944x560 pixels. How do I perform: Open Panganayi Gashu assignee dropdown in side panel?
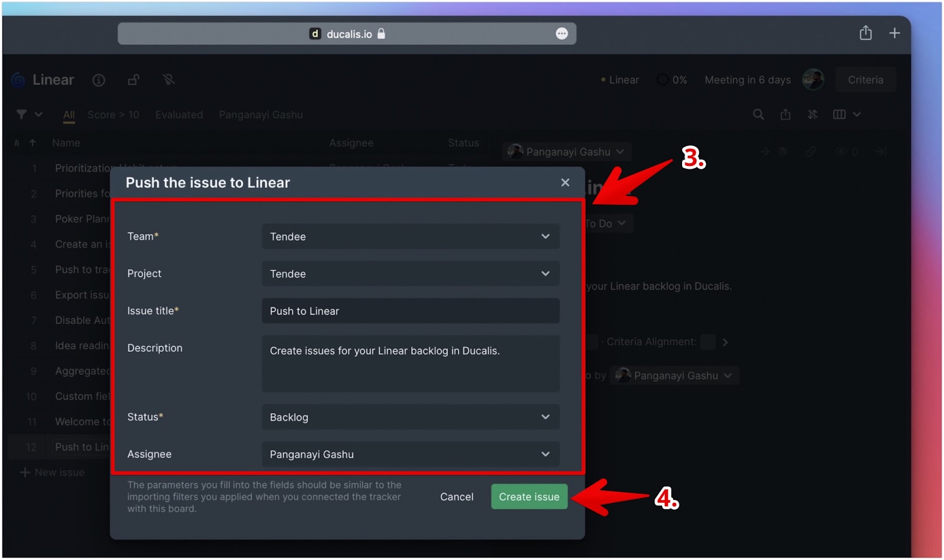coord(566,152)
